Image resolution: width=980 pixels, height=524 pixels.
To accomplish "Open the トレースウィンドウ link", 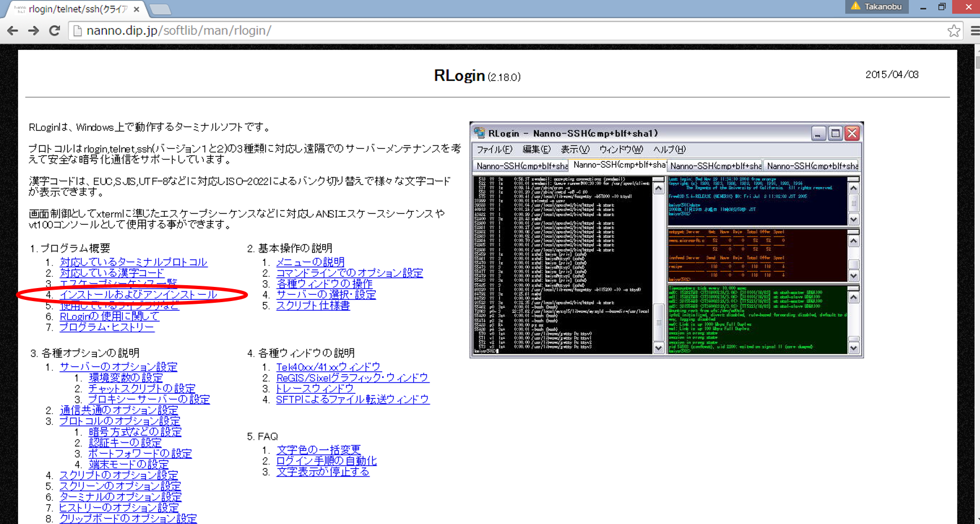I will (x=315, y=388).
